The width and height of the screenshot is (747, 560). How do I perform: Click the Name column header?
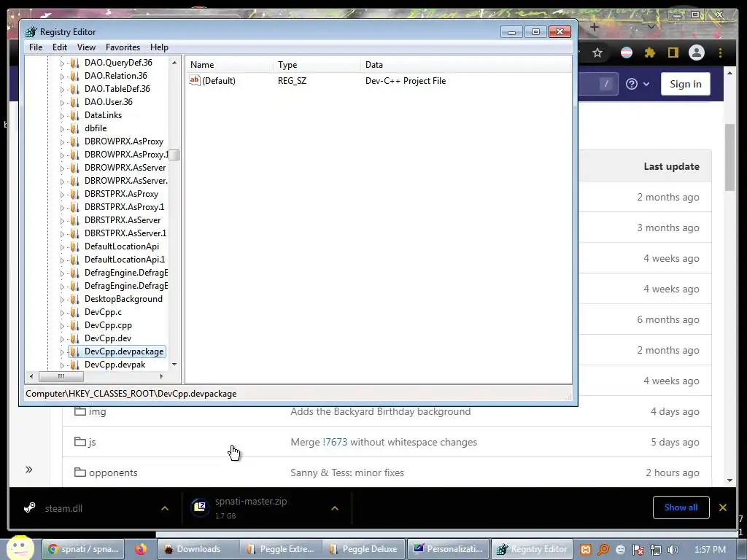pyautogui.click(x=229, y=65)
